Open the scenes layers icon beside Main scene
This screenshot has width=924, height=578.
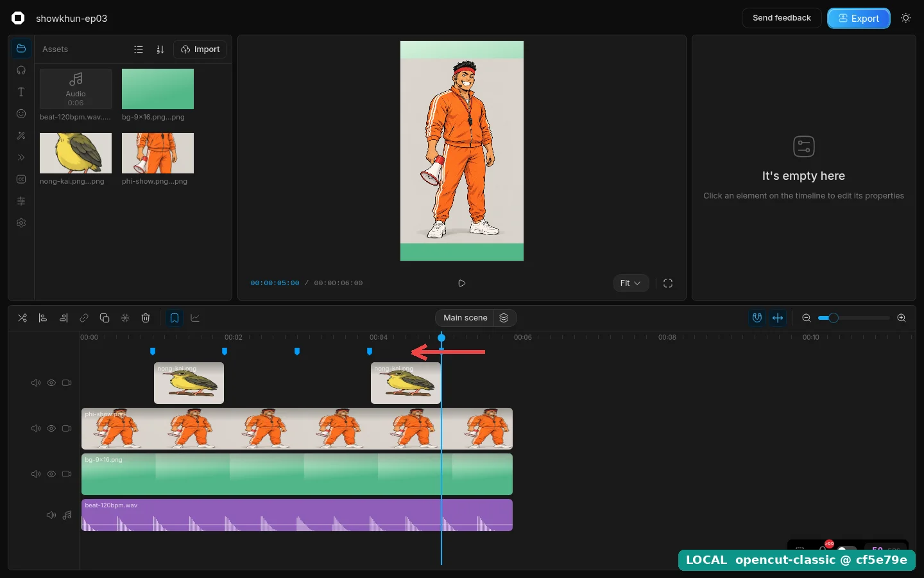[504, 318]
